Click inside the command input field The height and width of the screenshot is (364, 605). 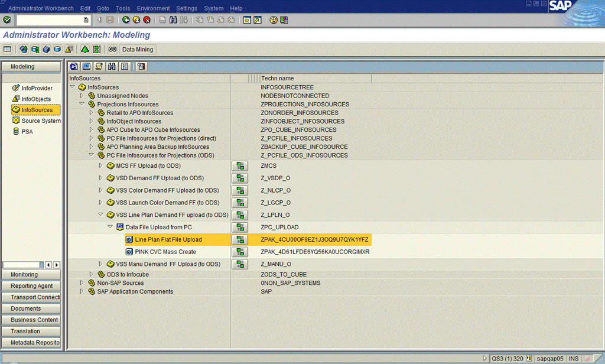[50, 19]
